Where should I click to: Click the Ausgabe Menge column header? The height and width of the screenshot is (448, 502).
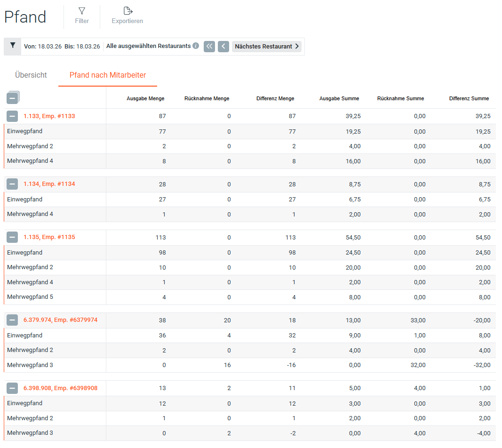pyautogui.click(x=145, y=99)
